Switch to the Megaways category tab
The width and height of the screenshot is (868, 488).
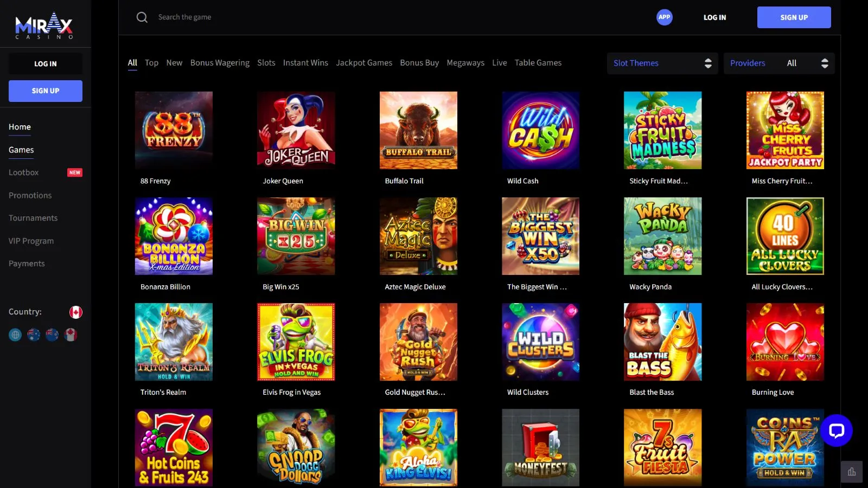click(465, 63)
